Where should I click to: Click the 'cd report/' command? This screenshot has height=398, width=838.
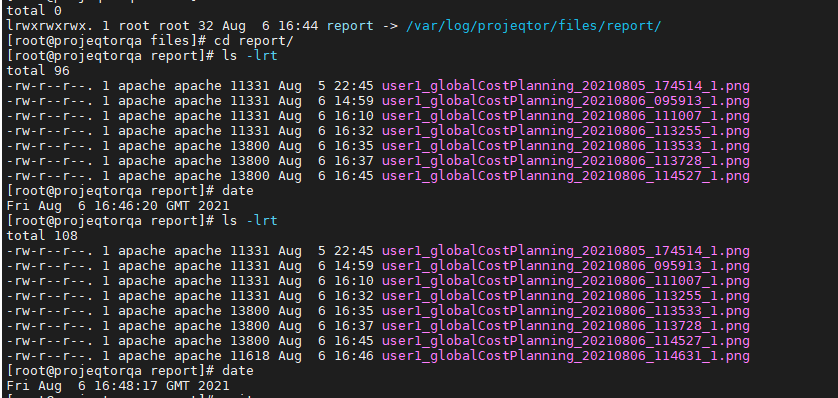pos(254,41)
